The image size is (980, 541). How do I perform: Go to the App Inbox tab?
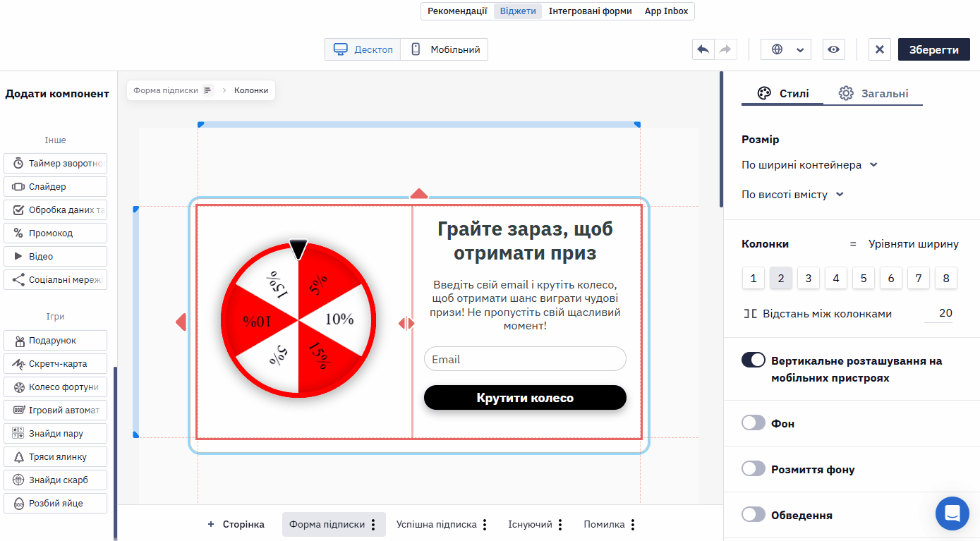pos(667,11)
